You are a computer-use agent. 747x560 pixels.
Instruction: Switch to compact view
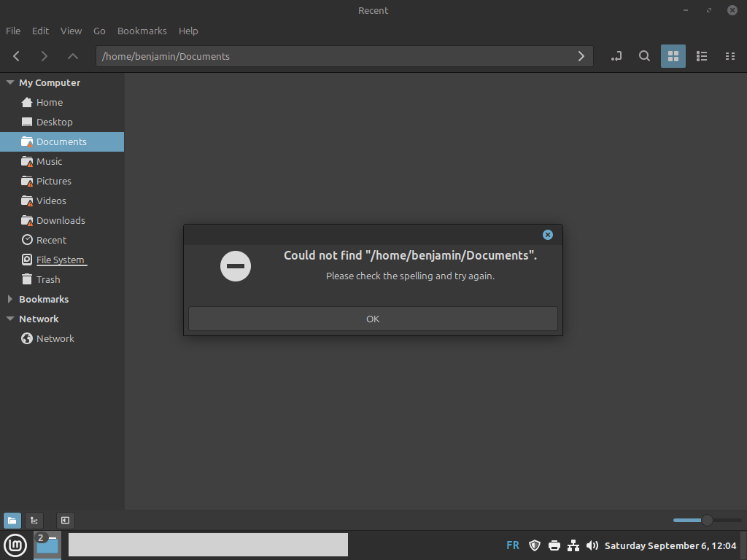click(729, 56)
